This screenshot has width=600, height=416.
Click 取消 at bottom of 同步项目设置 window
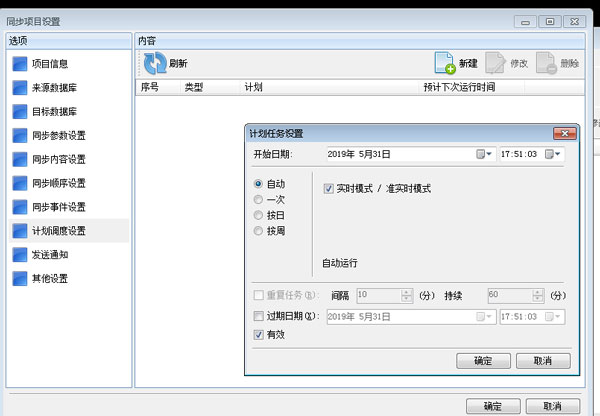pos(553,406)
